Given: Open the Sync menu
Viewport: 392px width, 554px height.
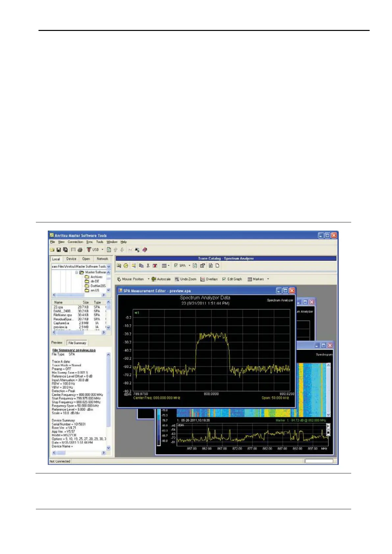Looking at the screenshot, I should pos(90,242).
